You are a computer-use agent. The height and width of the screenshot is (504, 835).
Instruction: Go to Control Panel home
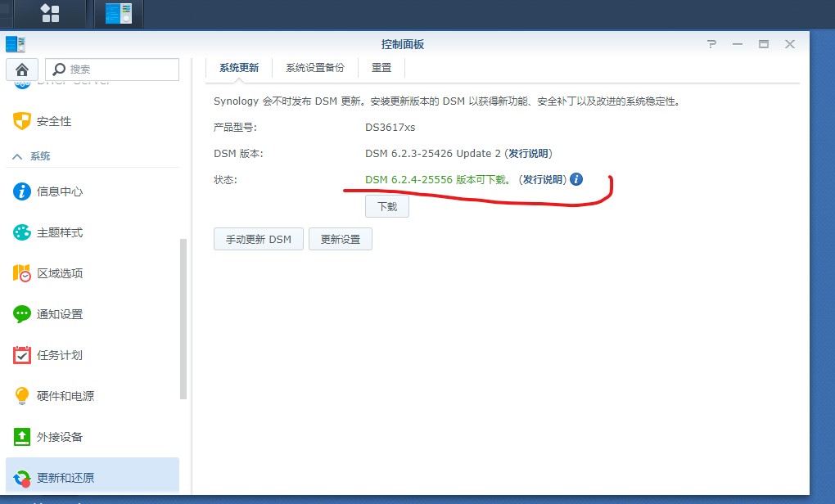tap(22, 70)
